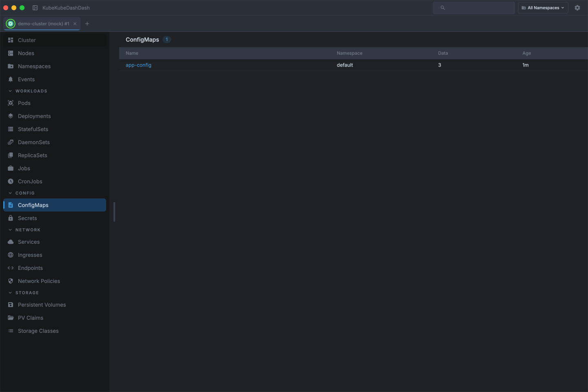
Task: Open the Deployments page
Action: point(55,116)
